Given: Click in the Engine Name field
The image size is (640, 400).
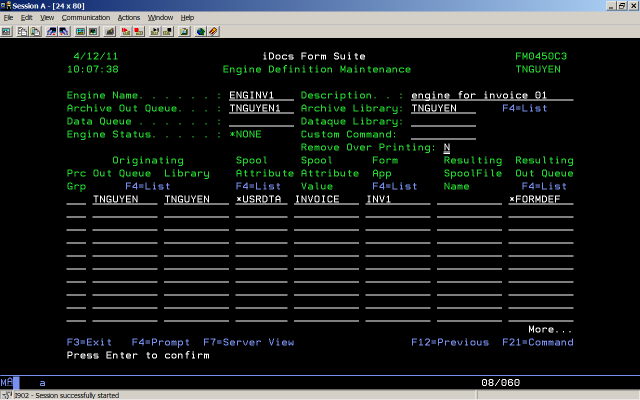Looking at the screenshot, I should pos(260,95).
